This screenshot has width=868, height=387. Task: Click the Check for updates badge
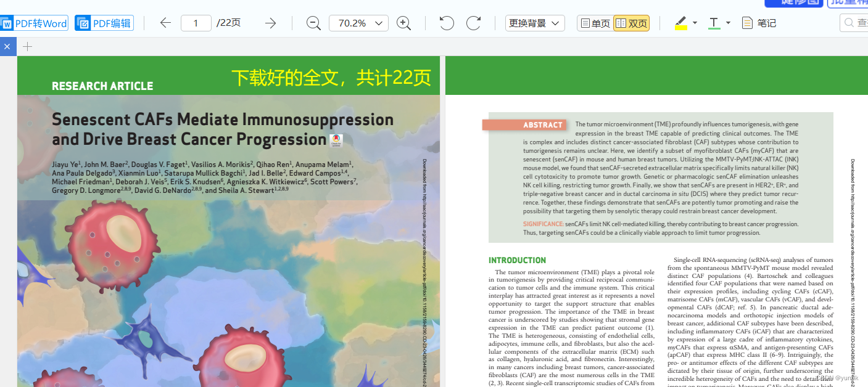(x=336, y=141)
